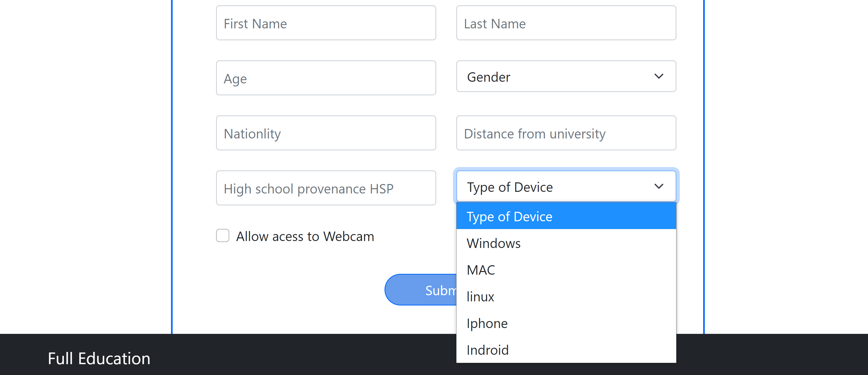
Task: Enable Allow acess to Webcam checkbox
Action: click(x=223, y=235)
